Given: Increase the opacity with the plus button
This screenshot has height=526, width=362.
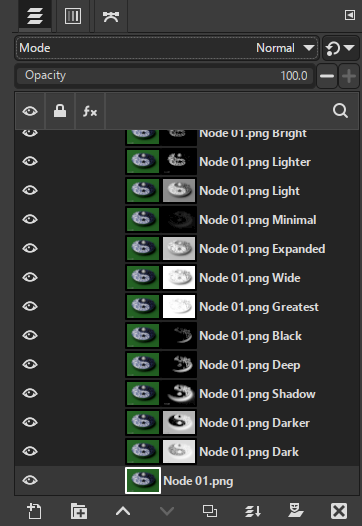Looking at the screenshot, I should tap(349, 76).
